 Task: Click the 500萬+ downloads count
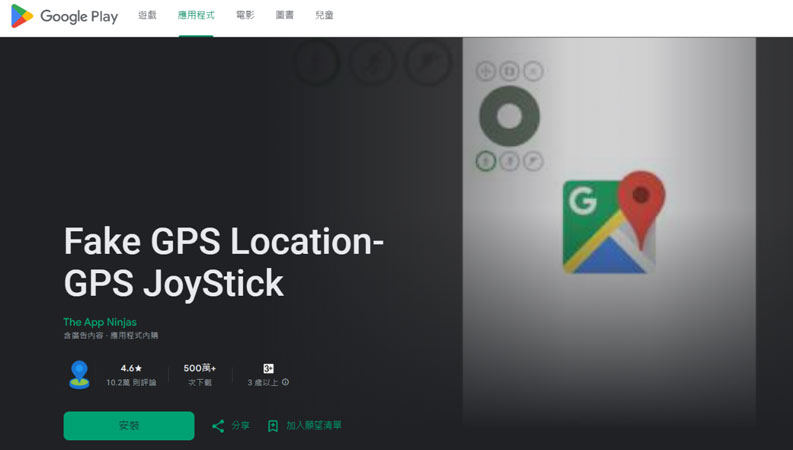pyautogui.click(x=200, y=368)
